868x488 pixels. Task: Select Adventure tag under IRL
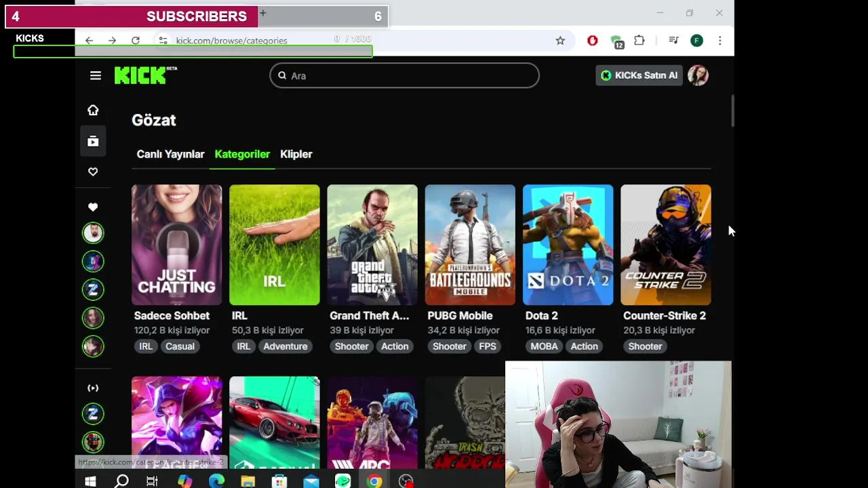click(x=285, y=346)
